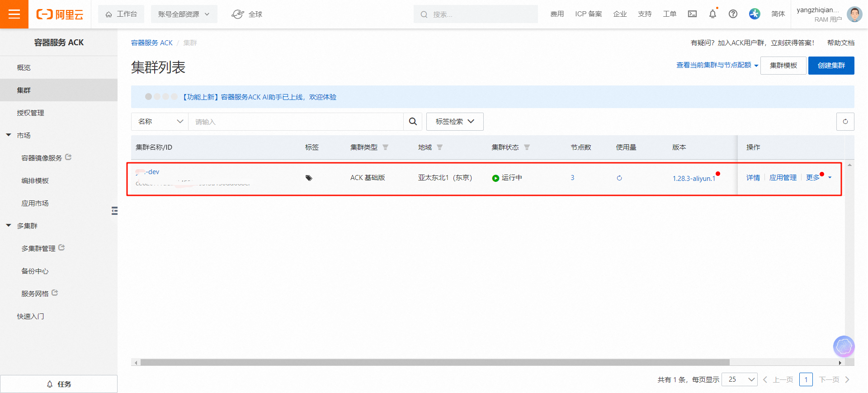The width and height of the screenshot is (868, 393).
Task: Refresh the cluster list
Action: pos(845,122)
